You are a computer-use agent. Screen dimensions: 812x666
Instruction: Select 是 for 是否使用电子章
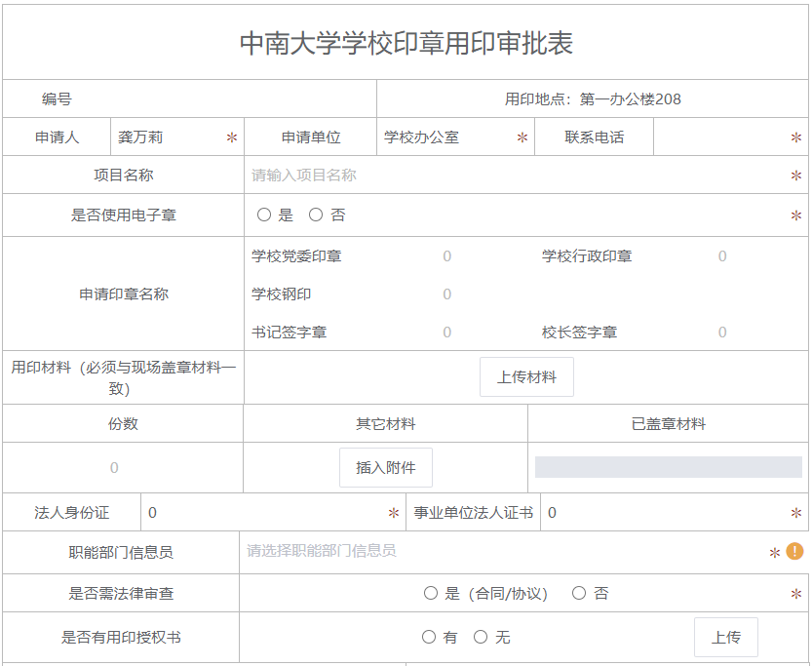click(x=264, y=215)
